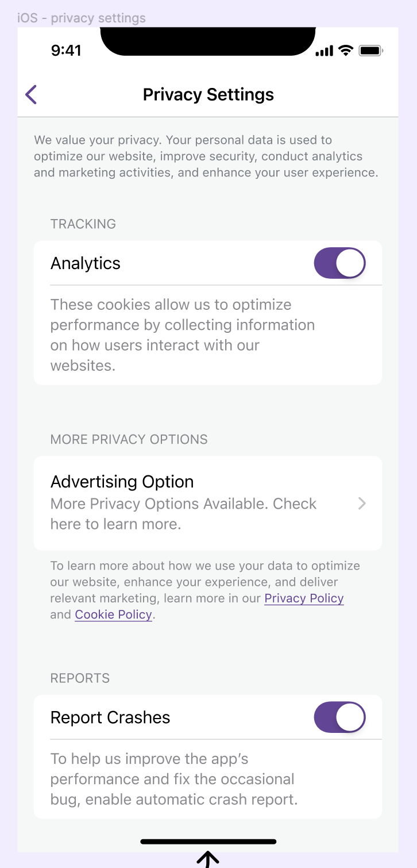
Task: Toggle Analytics tracking off then check state
Action: [339, 263]
